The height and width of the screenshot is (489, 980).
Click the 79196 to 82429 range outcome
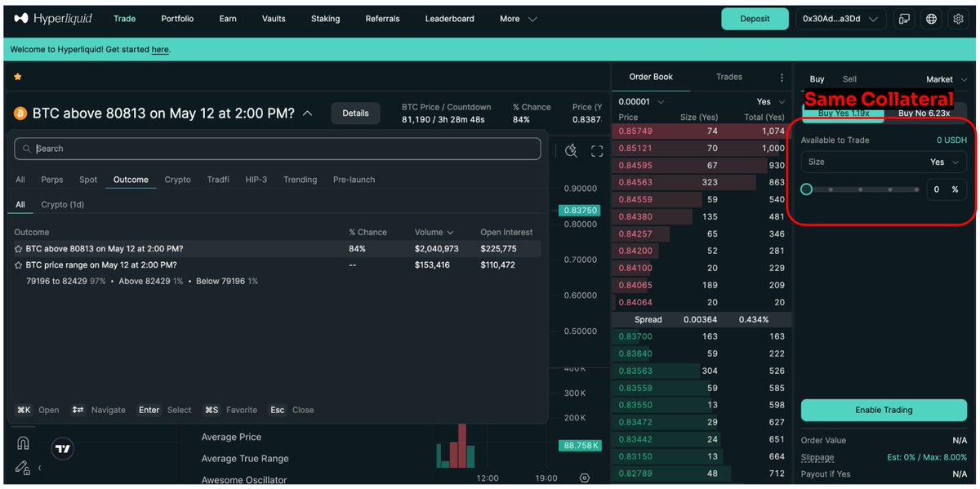(66, 281)
